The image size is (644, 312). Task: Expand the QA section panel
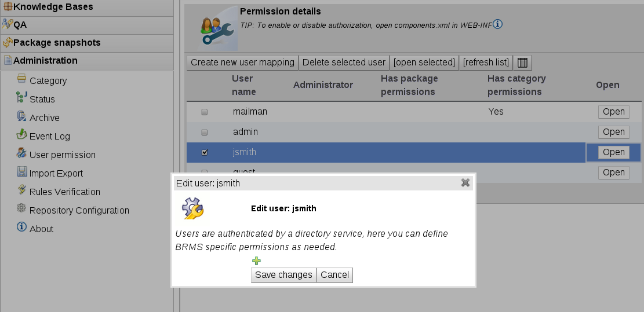(x=20, y=25)
